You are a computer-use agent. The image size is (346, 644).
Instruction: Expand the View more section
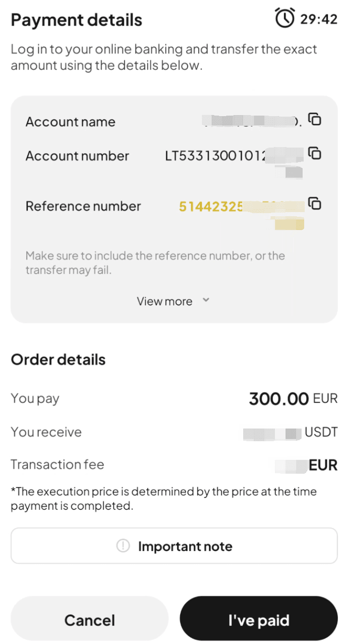173,301
